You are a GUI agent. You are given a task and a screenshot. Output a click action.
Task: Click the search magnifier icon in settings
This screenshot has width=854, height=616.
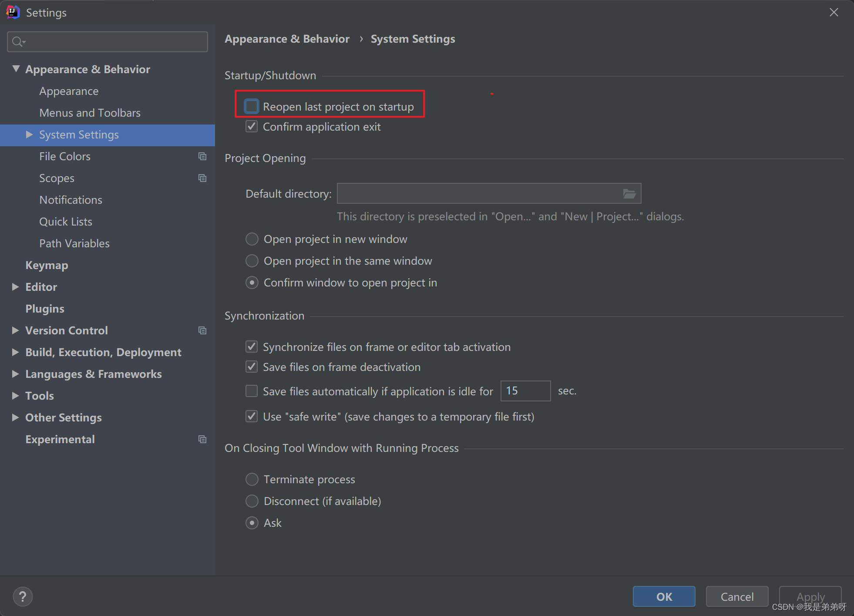(x=18, y=42)
